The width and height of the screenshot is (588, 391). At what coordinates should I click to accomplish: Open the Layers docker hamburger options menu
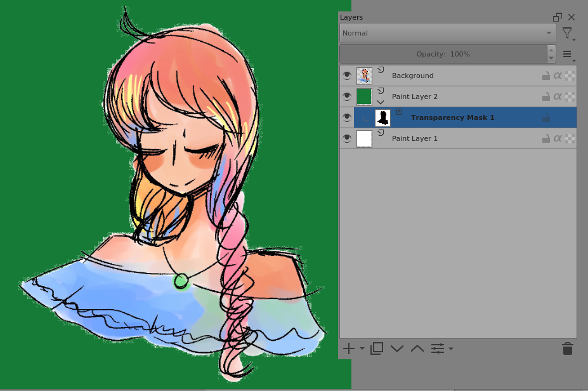point(567,55)
